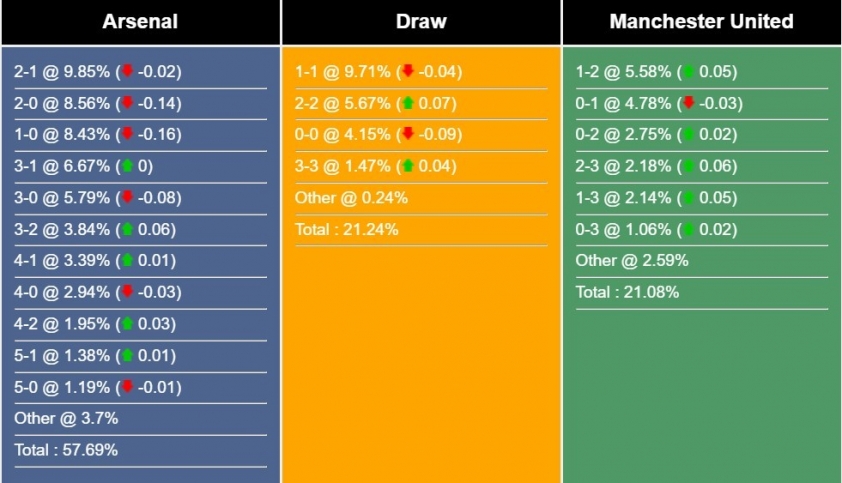Select the Manchester United column header
The height and width of the screenshot is (483, 842).
(x=702, y=22)
